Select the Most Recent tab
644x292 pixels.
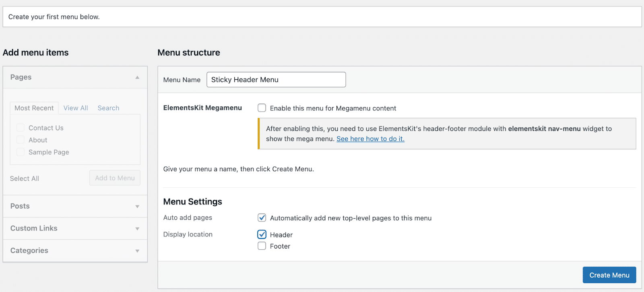[34, 108]
